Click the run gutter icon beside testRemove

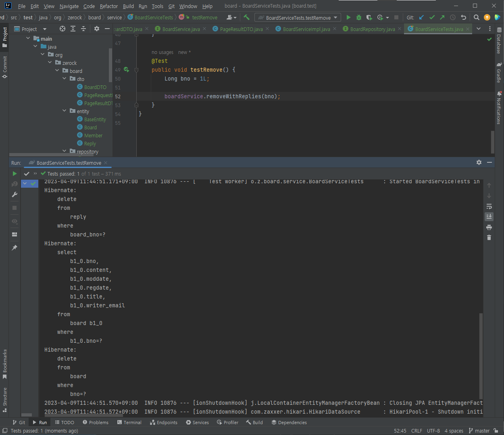click(x=127, y=70)
